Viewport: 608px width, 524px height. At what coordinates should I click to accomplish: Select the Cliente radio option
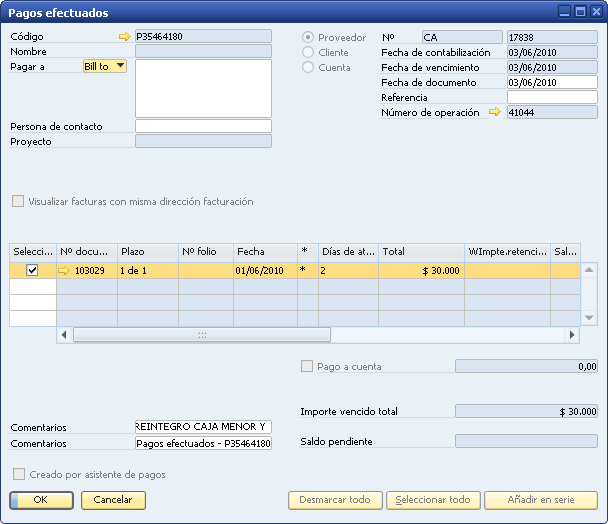308,52
